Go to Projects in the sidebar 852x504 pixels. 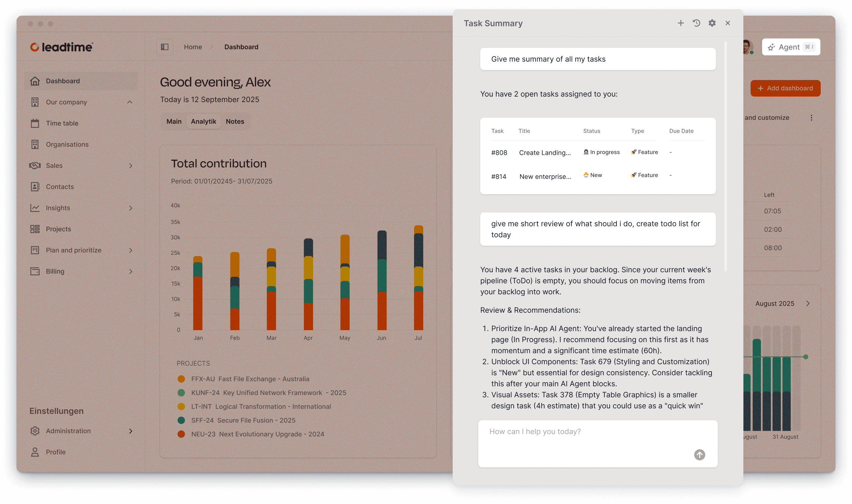(58, 229)
